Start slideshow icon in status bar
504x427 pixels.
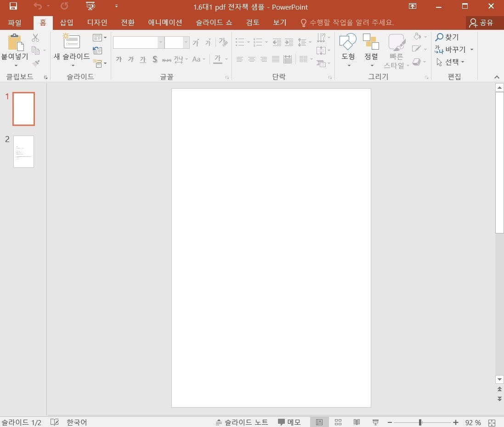coord(375,422)
